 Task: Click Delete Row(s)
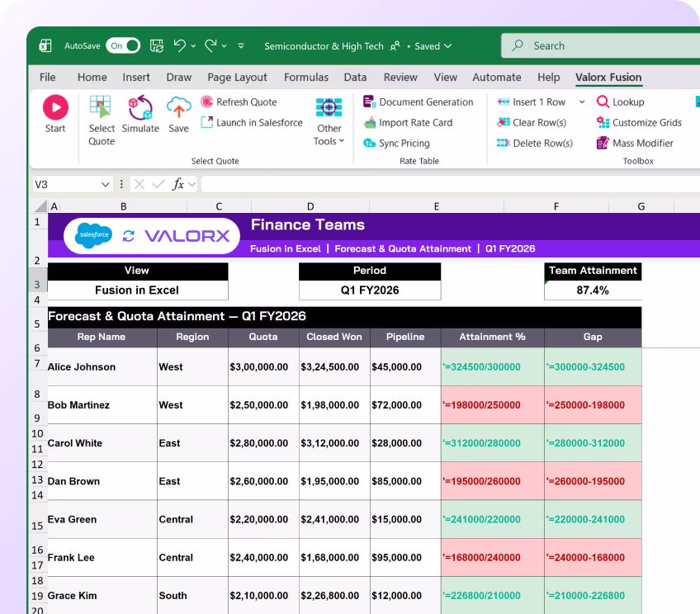coord(535,144)
